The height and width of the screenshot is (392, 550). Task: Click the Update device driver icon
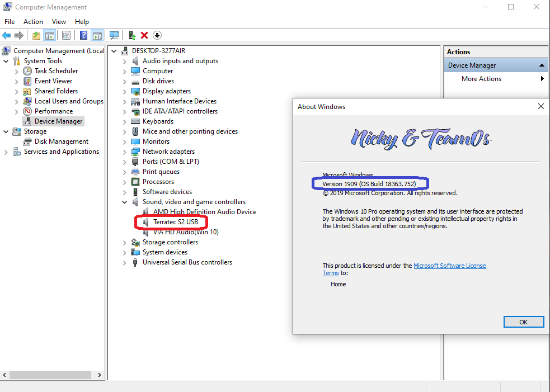[132, 35]
